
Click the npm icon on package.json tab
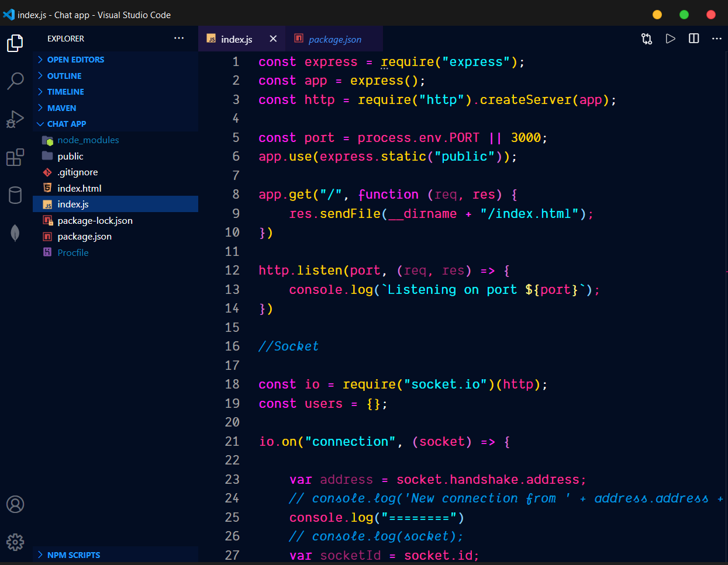(x=299, y=39)
